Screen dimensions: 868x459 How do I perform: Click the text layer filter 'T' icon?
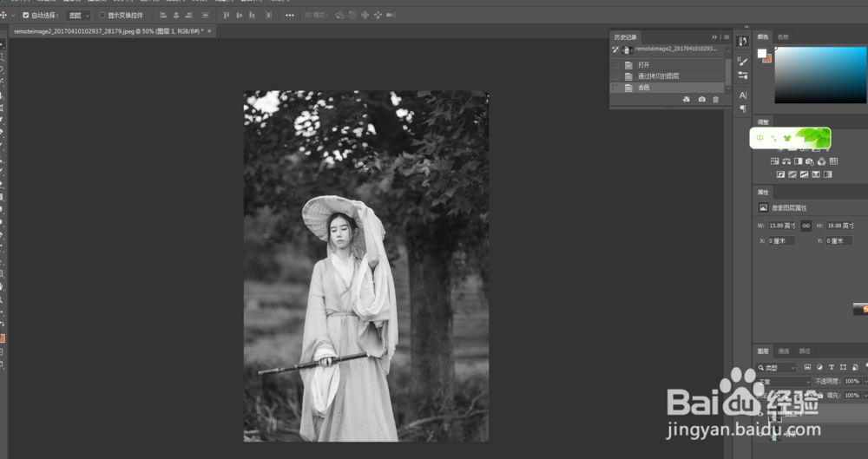coord(832,368)
